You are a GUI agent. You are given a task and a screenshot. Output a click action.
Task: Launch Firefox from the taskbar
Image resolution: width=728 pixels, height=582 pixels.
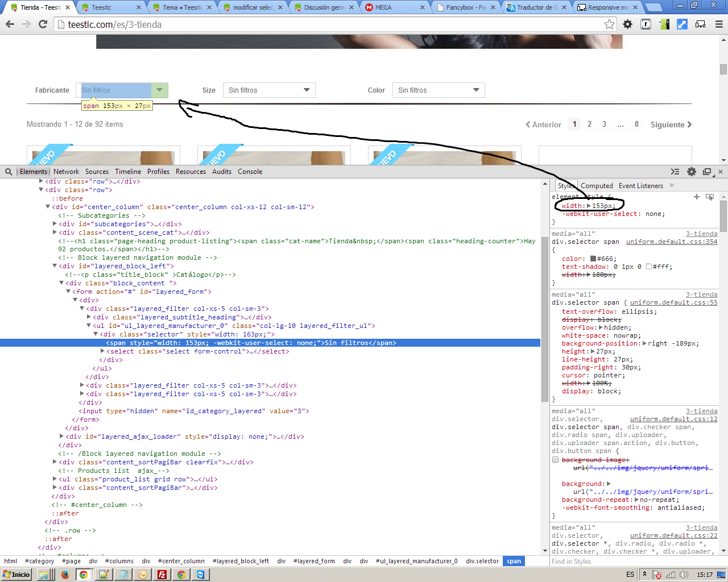[x=65, y=575]
